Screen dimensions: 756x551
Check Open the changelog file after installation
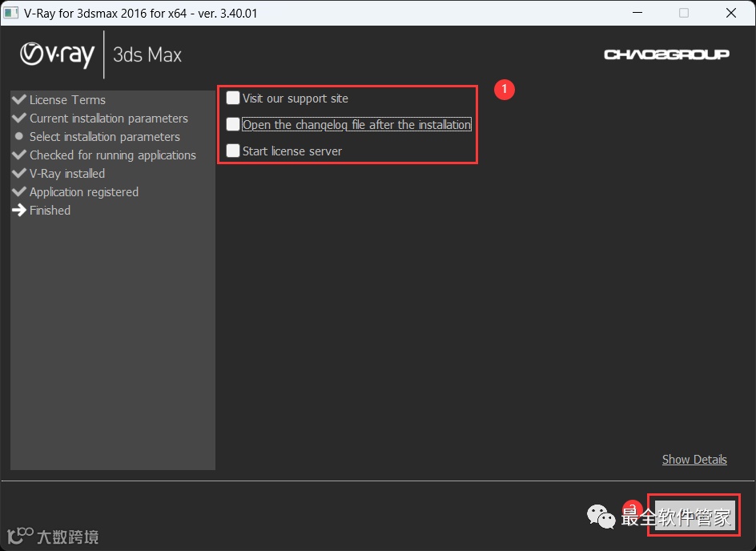click(x=233, y=124)
